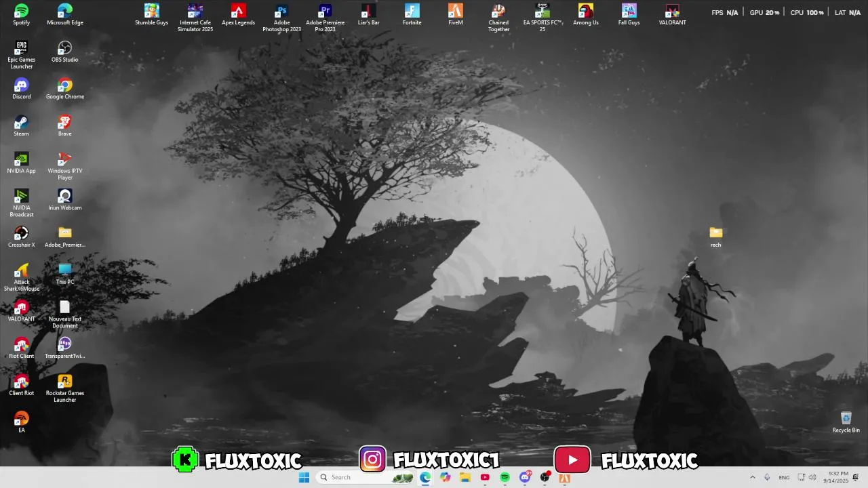Switch to OBS Studio on the taskbar

545,477
